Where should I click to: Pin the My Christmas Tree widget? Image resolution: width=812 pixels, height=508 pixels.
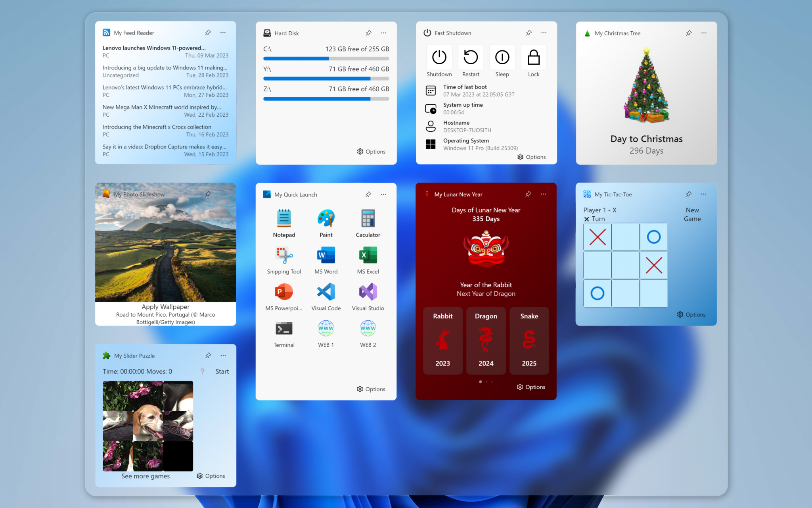coord(689,33)
